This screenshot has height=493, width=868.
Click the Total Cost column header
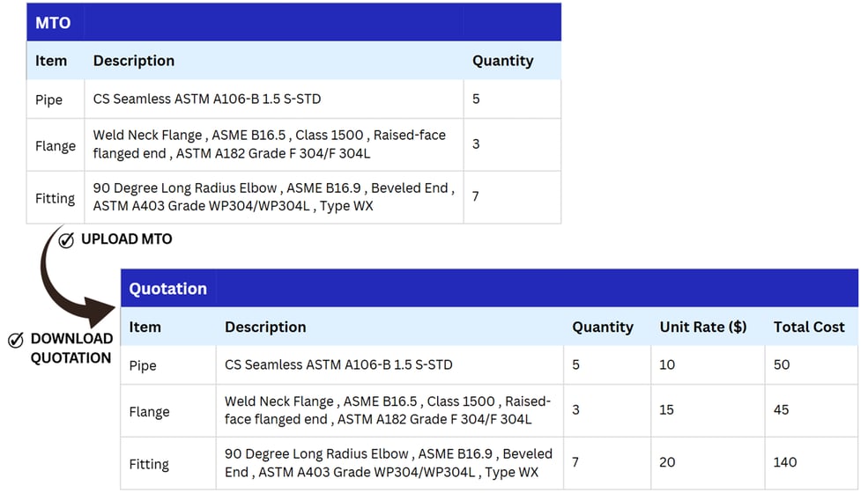809,327
